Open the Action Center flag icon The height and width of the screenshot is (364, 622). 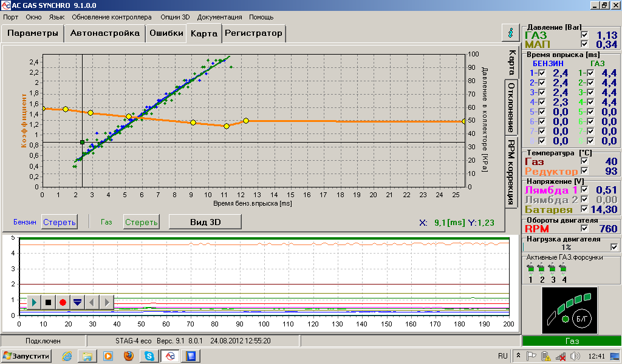531,356
